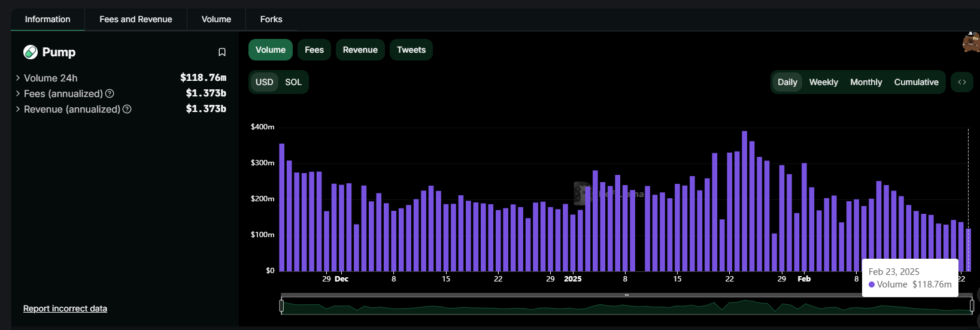
Task: Switch chart interval to Weekly
Action: click(823, 82)
